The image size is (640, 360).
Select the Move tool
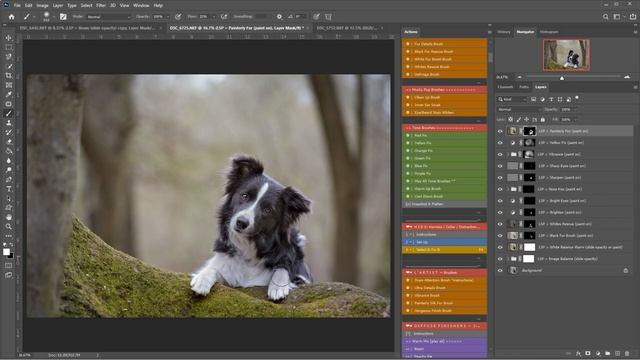(9, 38)
